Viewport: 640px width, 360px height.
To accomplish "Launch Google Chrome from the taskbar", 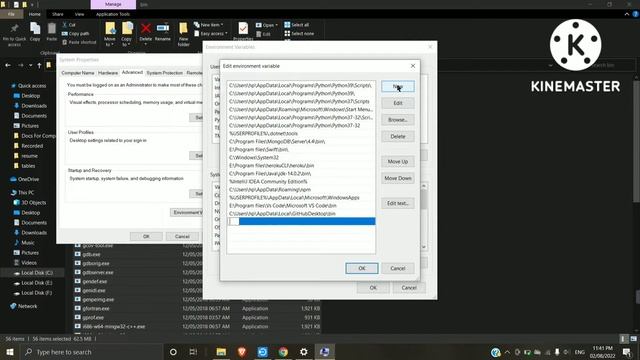I will (283, 352).
